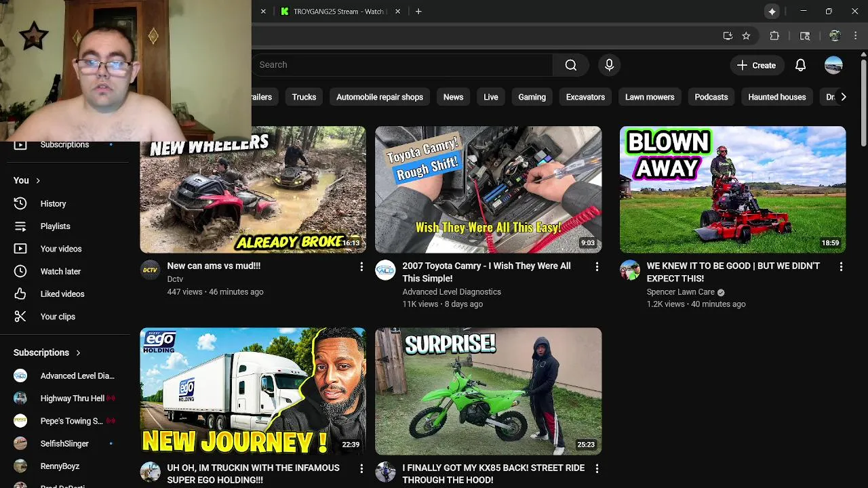Open Highway Thru Hell subscription

pos(64,399)
